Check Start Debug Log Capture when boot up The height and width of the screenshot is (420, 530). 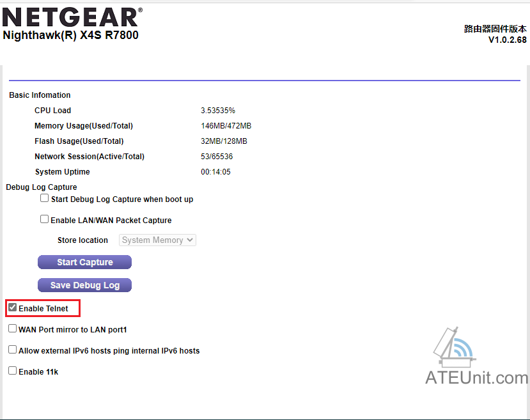pos(44,198)
